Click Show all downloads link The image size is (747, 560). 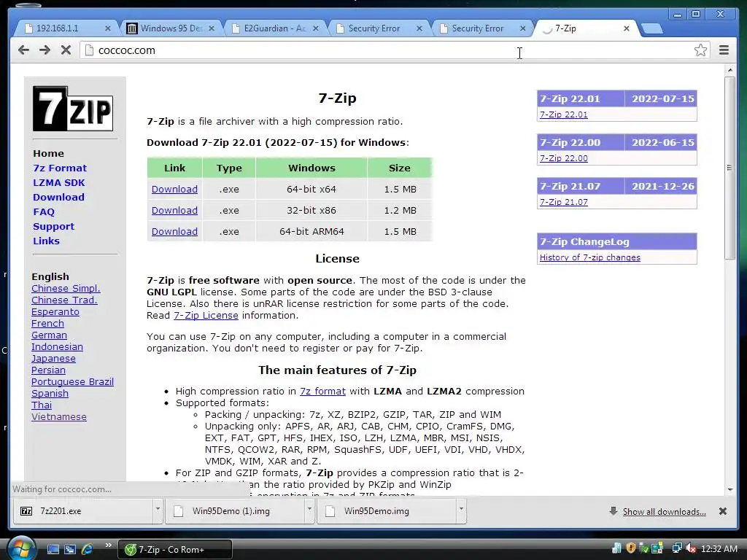664,511
